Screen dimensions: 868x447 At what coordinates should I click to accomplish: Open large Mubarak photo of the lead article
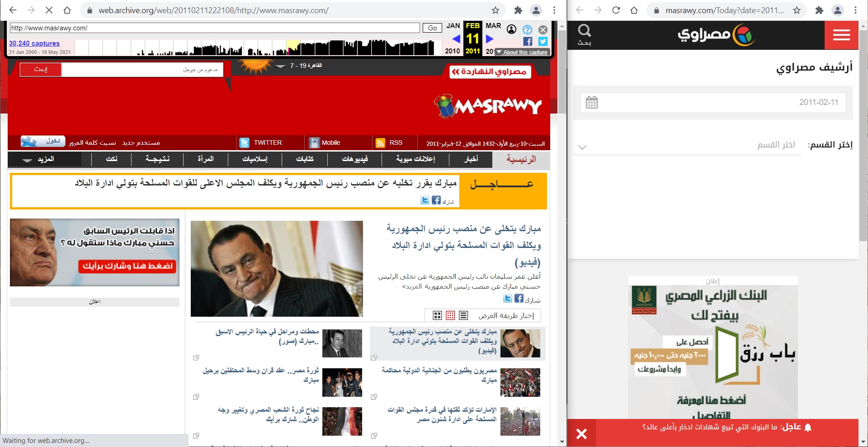pos(277,269)
